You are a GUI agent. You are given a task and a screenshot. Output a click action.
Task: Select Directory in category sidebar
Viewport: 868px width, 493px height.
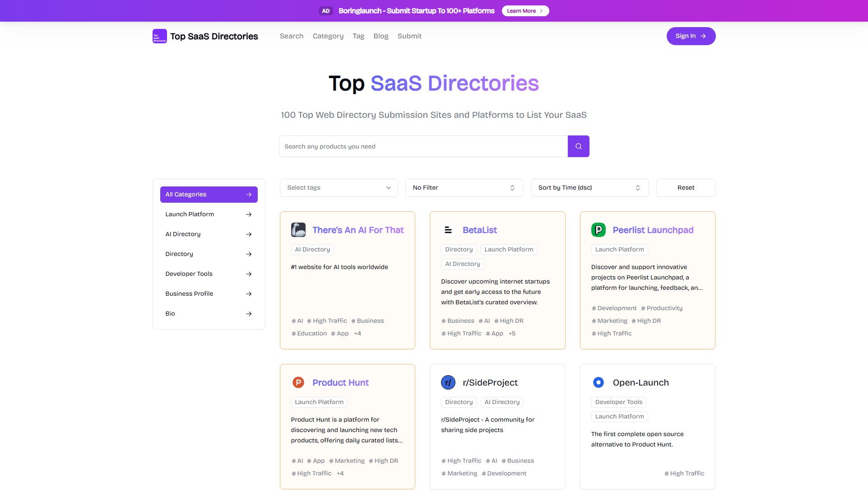point(209,254)
